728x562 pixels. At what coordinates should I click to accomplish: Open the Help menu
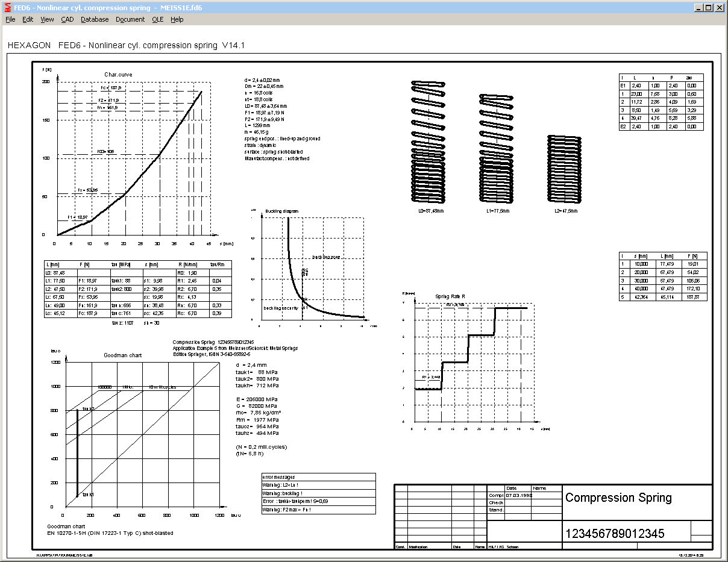[x=177, y=19]
